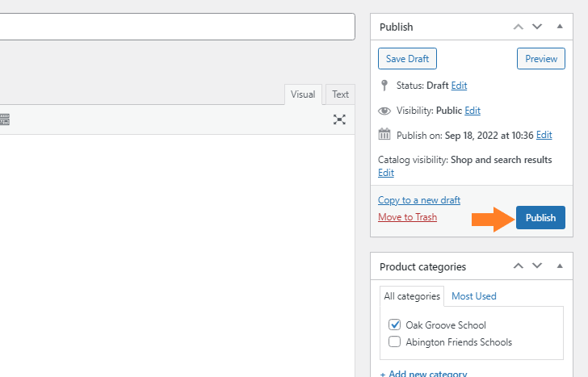Screen dimensions: 588x377
Task: Copy to a new draft
Action: click(x=419, y=200)
